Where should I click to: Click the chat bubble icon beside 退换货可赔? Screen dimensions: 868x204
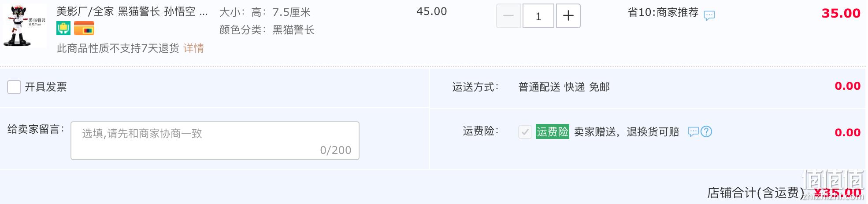[x=694, y=131]
